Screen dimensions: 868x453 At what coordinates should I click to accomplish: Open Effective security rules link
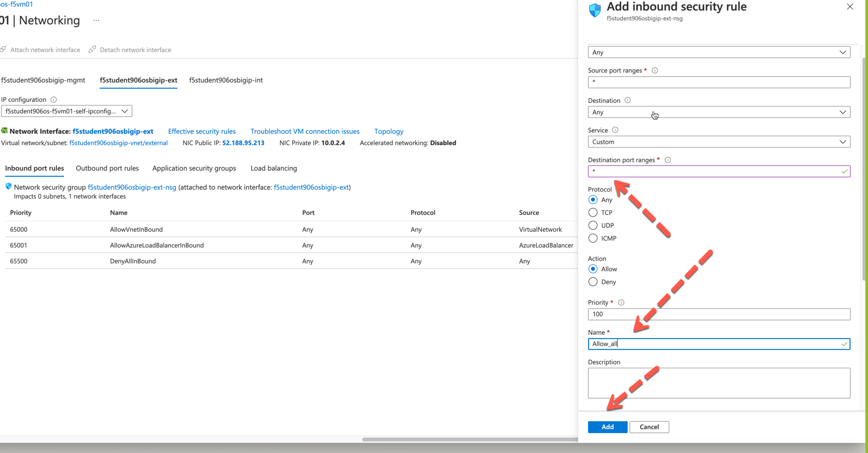tap(202, 131)
